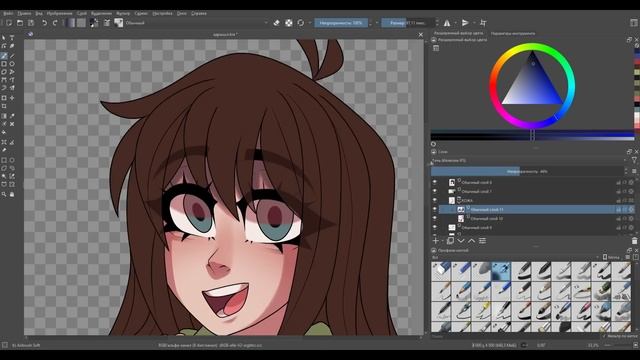Delete layer using the trash icon
The image size is (640, 360).
point(634,241)
